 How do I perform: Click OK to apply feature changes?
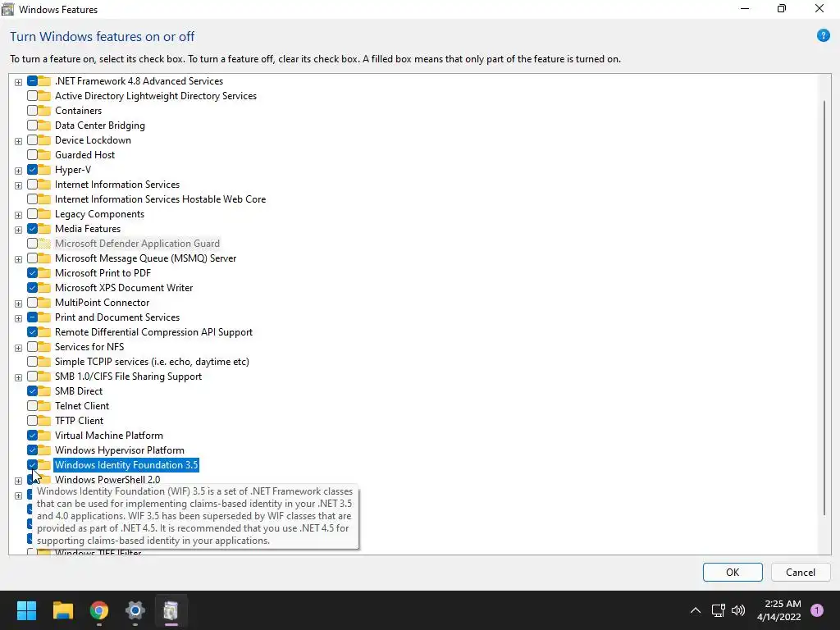click(733, 572)
